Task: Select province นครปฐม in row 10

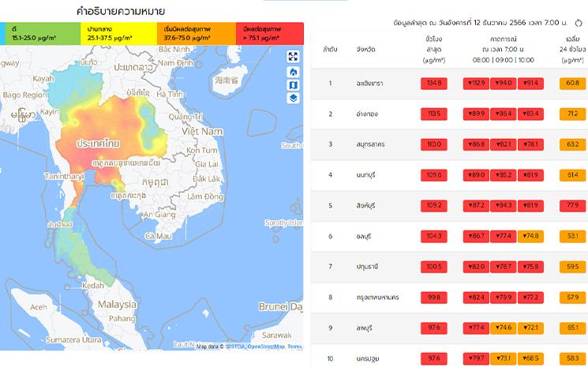Action: click(367, 359)
